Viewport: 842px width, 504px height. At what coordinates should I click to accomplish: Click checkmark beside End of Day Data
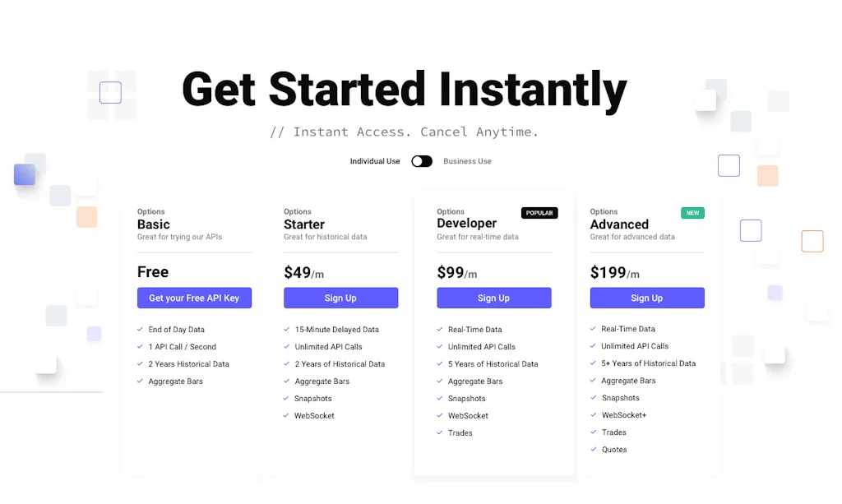click(141, 330)
